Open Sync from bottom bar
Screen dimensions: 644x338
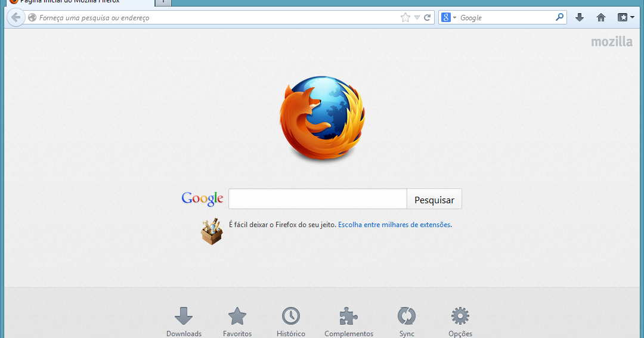coord(407,322)
